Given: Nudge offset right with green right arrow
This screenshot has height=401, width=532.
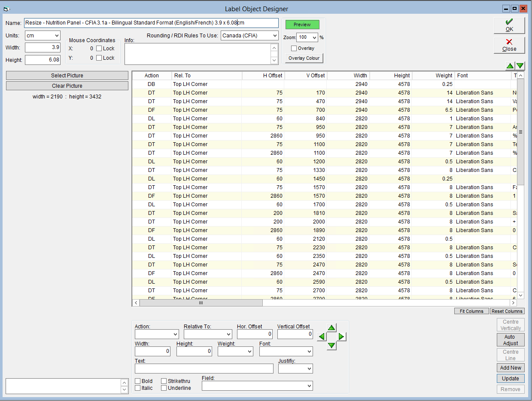Looking at the screenshot, I should [x=342, y=337].
